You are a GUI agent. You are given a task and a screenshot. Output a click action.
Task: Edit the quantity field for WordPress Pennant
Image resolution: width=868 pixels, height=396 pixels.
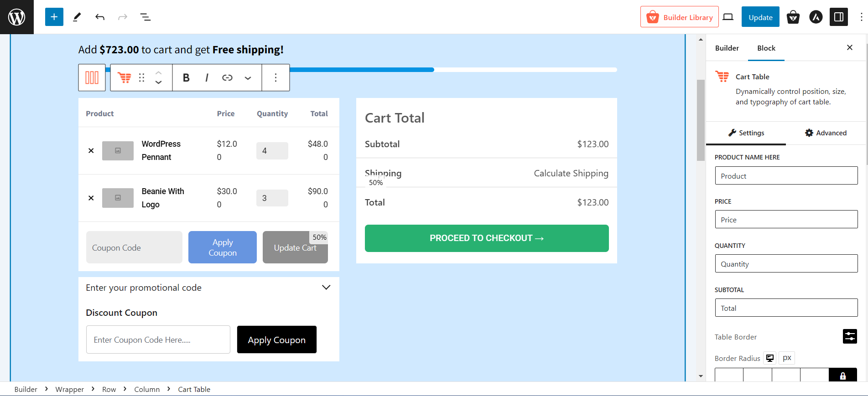tap(272, 150)
